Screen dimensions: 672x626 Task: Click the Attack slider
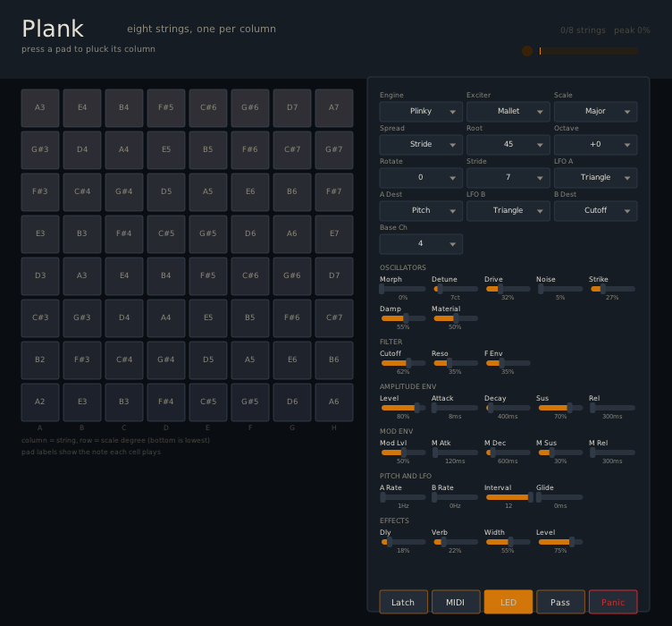[x=455, y=408]
